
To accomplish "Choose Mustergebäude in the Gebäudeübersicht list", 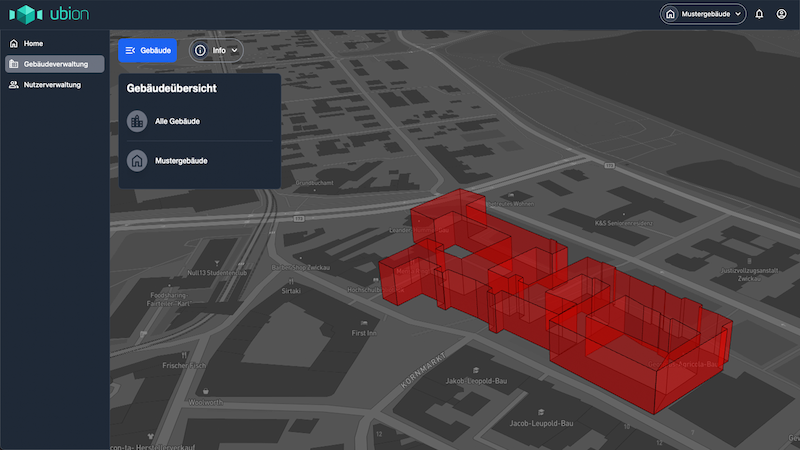I will tap(182, 160).
